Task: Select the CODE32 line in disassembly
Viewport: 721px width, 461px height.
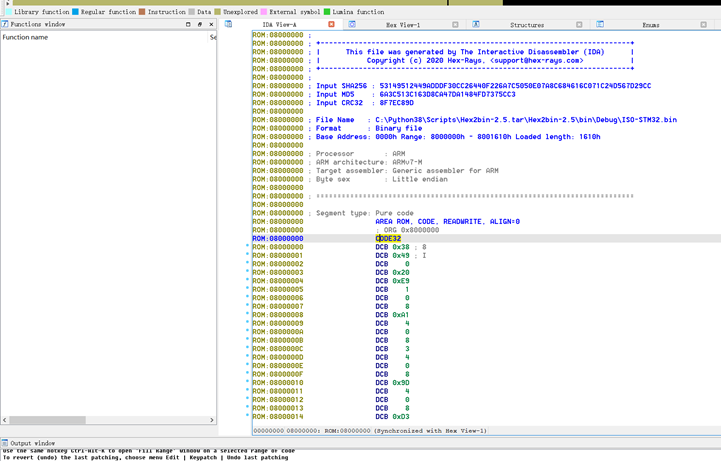Action: tap(388, 239)
